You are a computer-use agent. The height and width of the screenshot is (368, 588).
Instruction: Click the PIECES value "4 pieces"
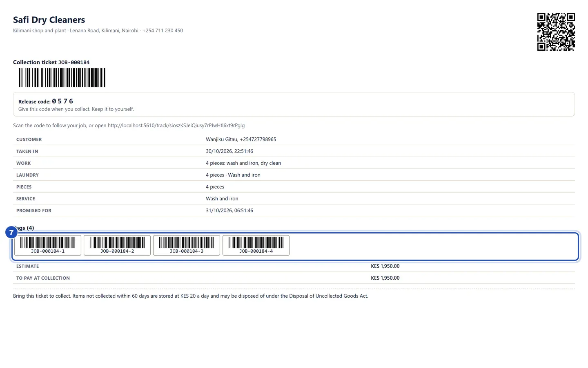215,187
